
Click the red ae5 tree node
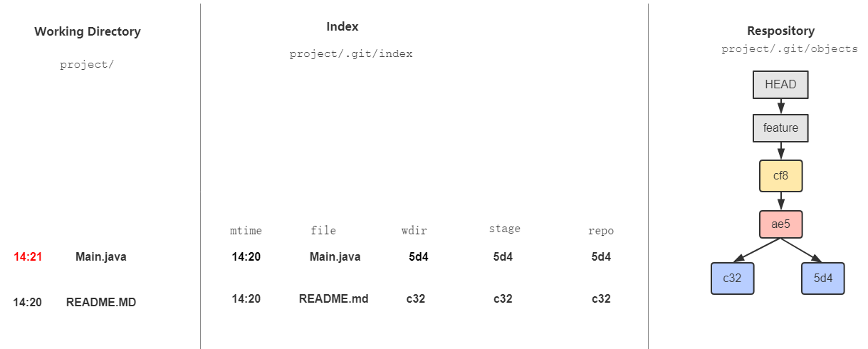tap(780, 224)
